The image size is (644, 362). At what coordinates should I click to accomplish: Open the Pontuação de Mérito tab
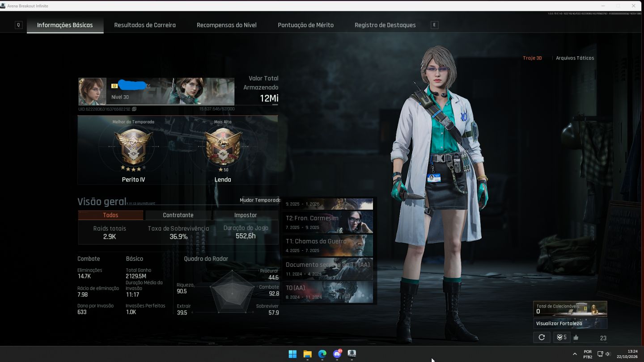pos(305,25)
